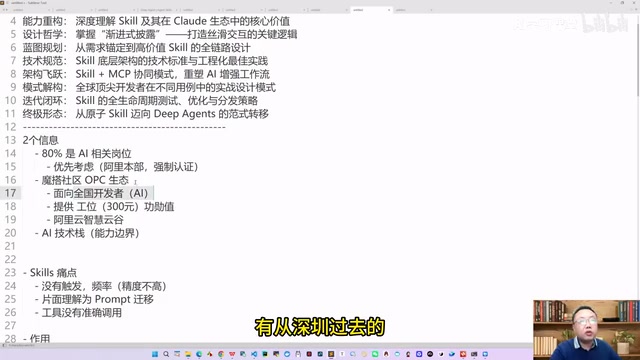Open Visual Studio Code from the taskbar
The width and height of the screenshot is (640, 360).
tap(254, 354)
